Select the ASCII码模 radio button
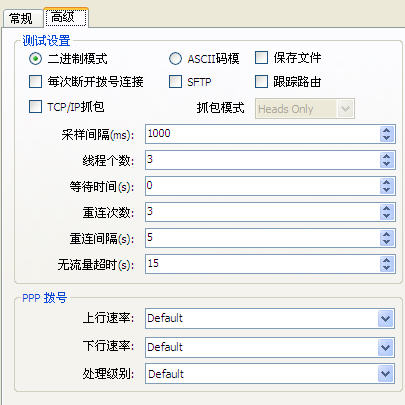The width and height of the screenshot is (405, 405). point(175,59)
